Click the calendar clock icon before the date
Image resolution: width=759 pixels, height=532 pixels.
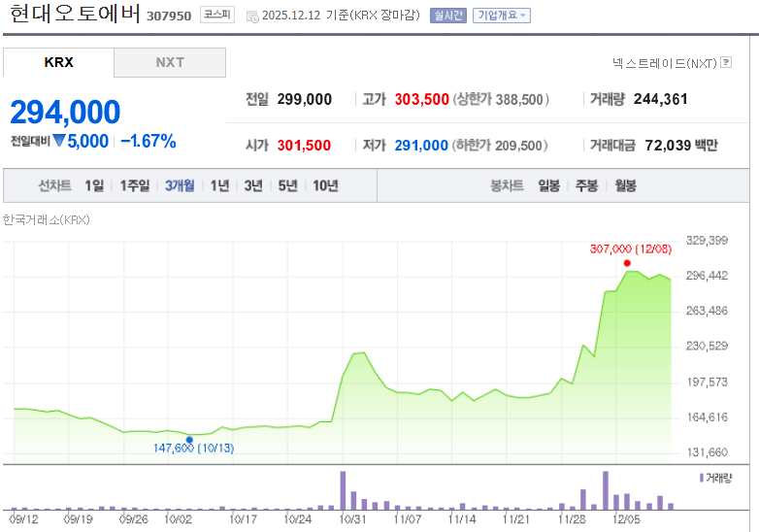[252, 17]
